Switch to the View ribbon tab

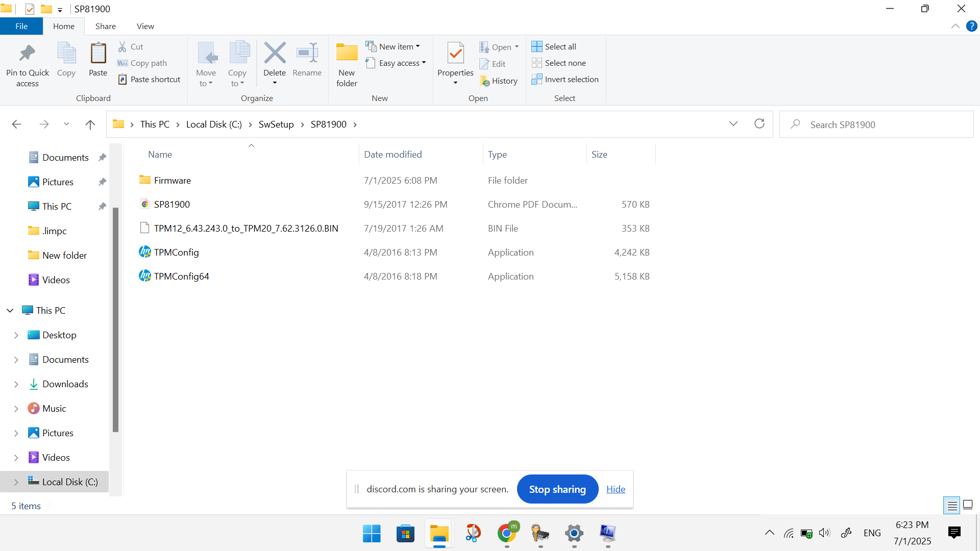tap(145, 26)
